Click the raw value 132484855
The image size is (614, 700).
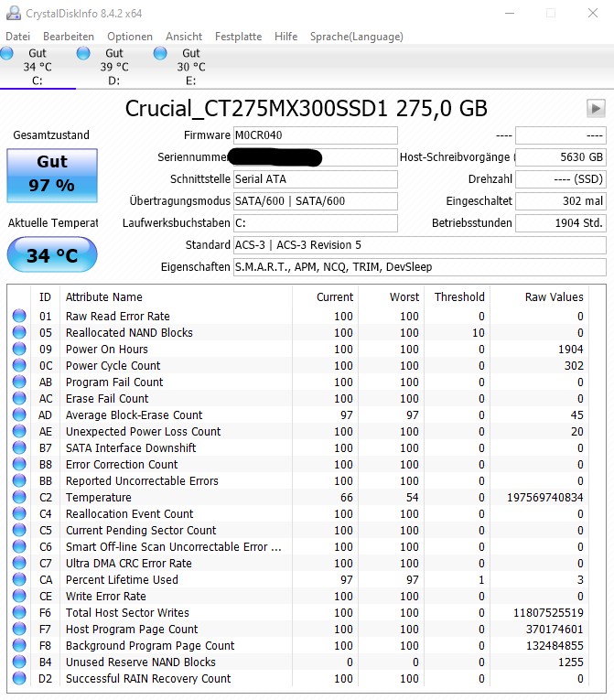click(x=555, y=645)
